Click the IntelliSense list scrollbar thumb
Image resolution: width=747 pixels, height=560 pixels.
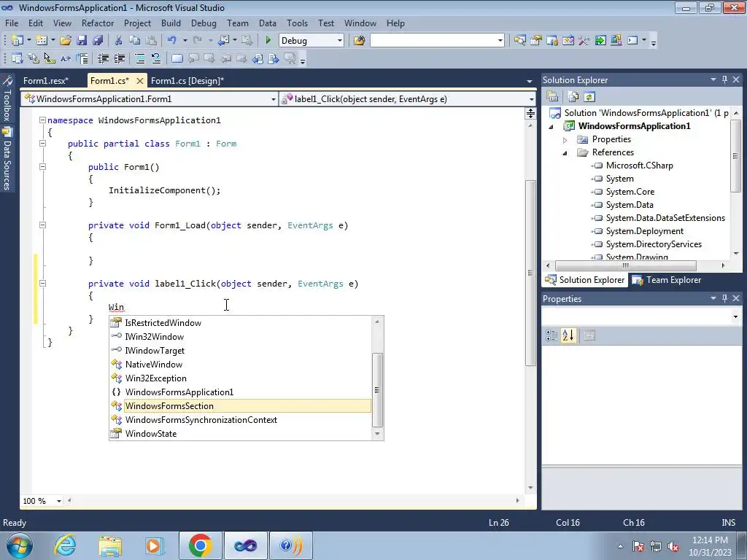click(x=377, y=390)
